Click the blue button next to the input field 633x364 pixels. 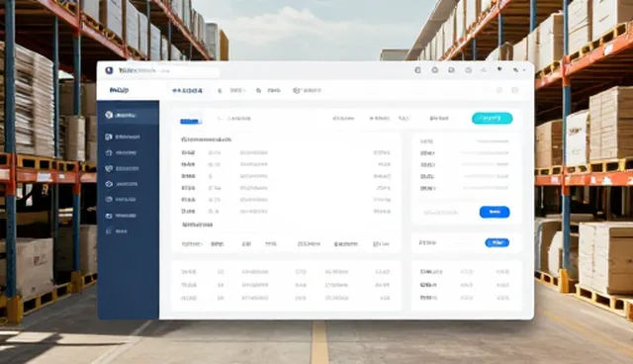coord(495,212)
